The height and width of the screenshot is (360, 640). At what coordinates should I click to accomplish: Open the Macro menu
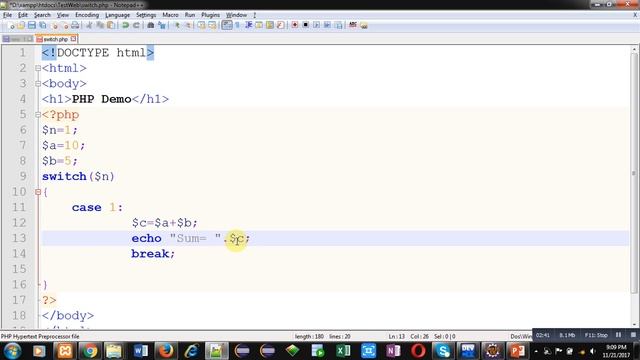(x=171, y=15)
